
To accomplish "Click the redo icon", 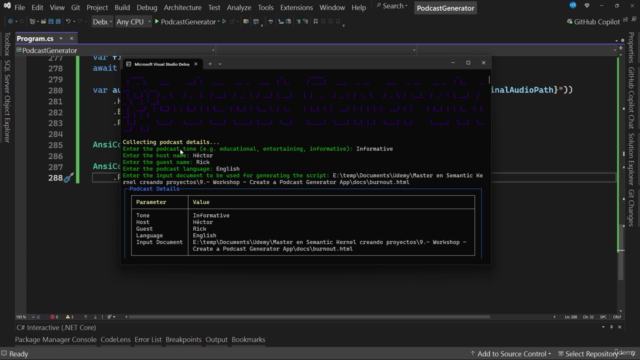I will click(x=80, y=22).
